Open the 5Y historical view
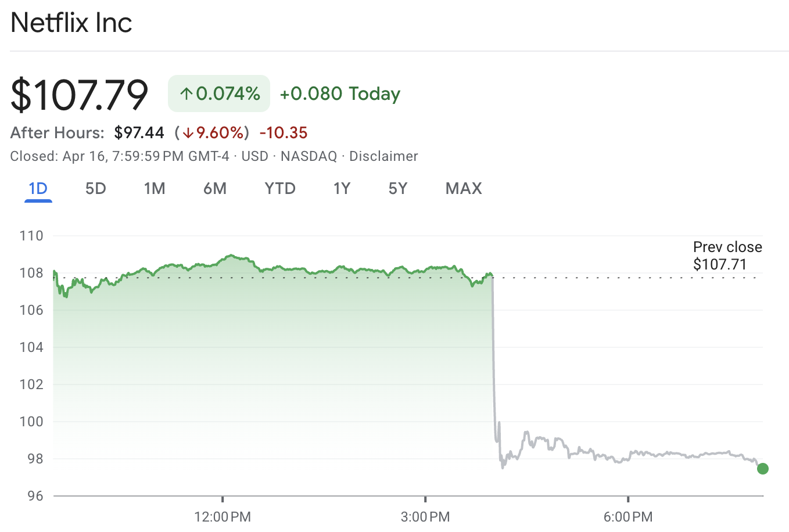 398,188
